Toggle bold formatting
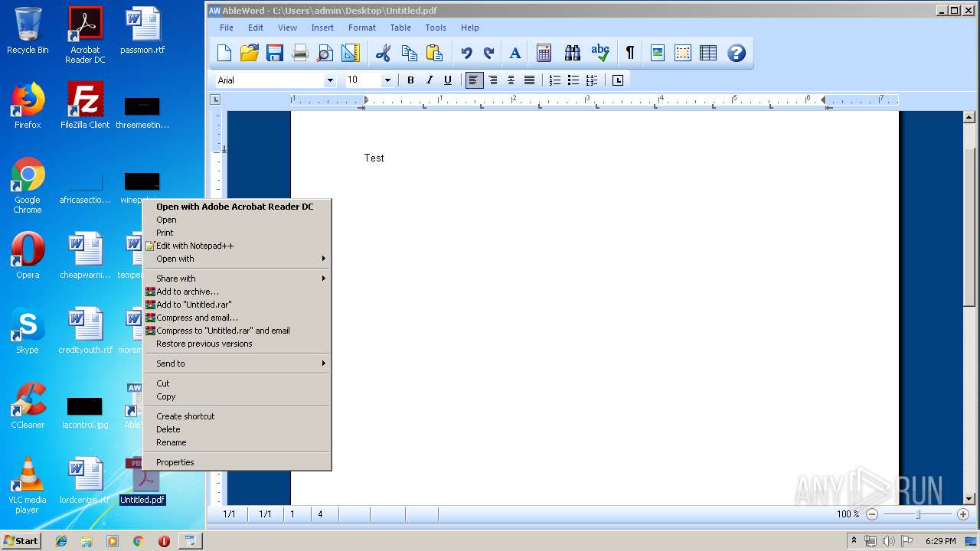Viewport: 980px width, 551px height. tap(410, 80)
